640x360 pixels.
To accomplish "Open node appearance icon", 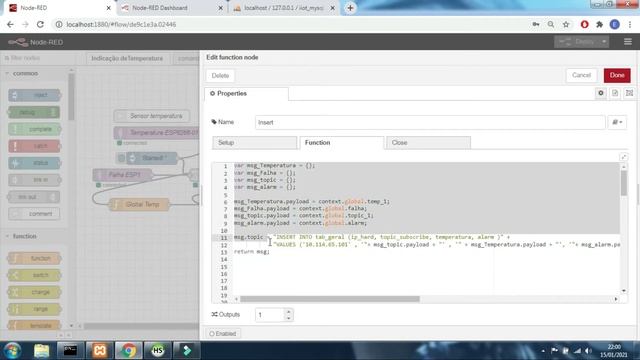I will [629, 93].
